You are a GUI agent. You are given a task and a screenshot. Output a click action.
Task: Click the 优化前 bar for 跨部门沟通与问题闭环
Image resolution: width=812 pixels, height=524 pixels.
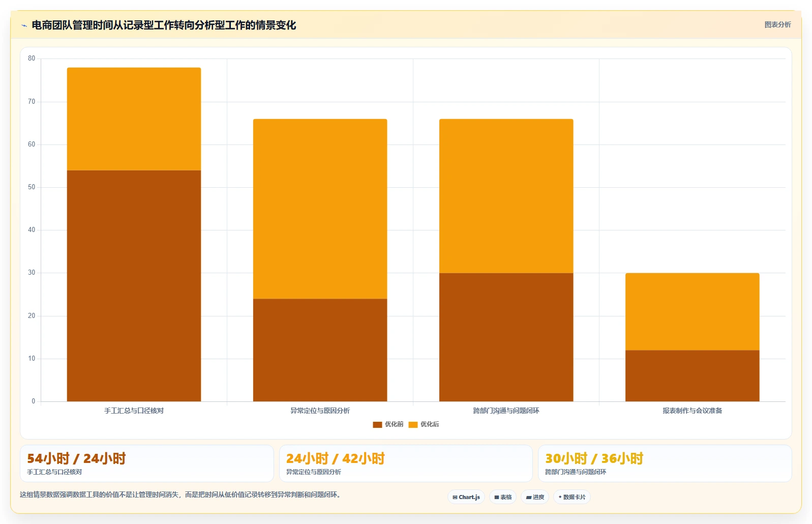click(506, 337)
